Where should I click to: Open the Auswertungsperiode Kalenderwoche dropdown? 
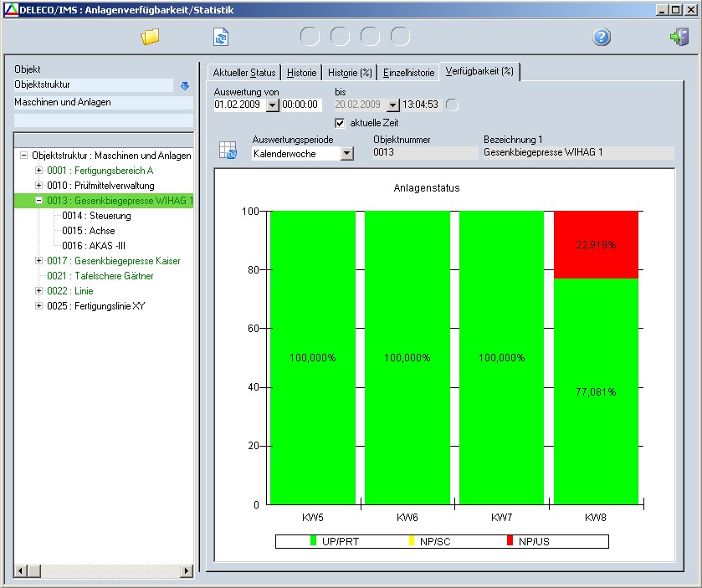point(346,154)
